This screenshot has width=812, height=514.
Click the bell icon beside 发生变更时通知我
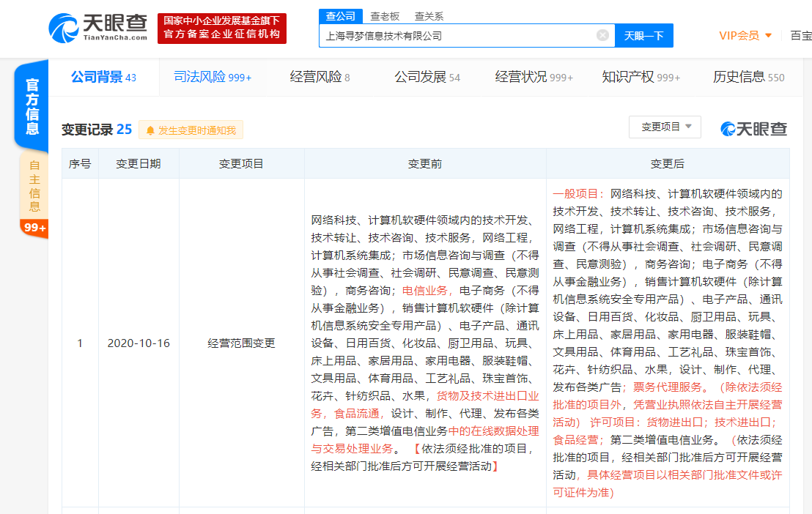click(150, 130)
